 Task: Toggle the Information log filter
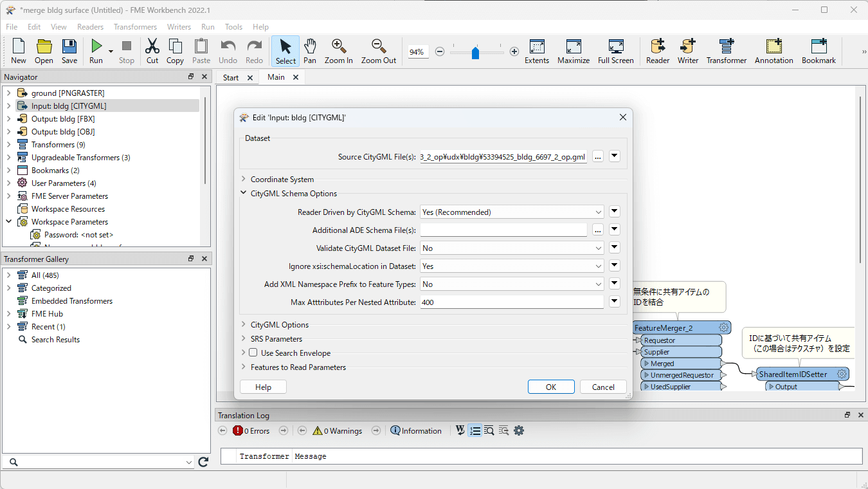pos(416,430)
